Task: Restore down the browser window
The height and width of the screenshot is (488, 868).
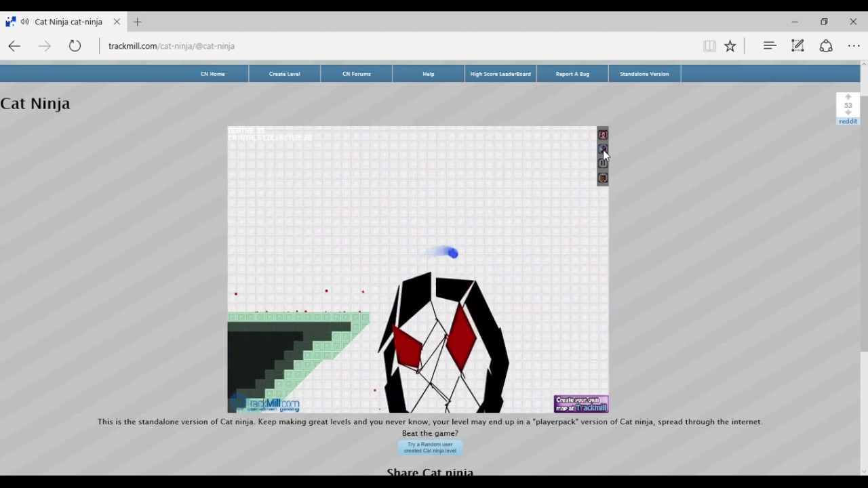Action: point(824,22)
